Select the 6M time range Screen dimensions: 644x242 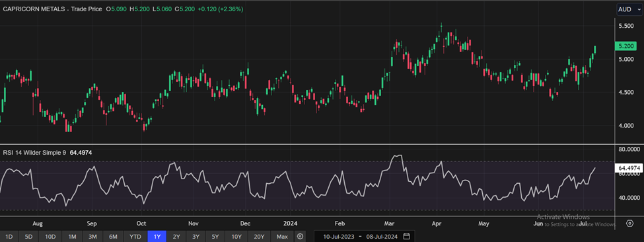click(114, 237)
